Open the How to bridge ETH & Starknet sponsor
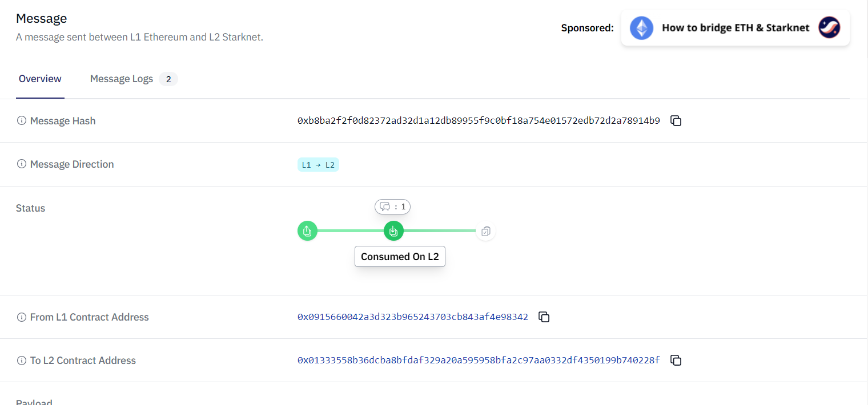The height and width of the screenshot is (405, 868). [x=736, y=27]
